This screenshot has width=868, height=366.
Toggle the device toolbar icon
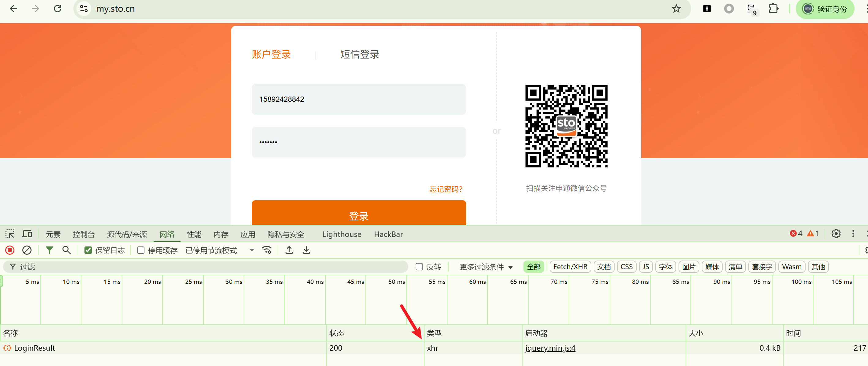[27, 234]
